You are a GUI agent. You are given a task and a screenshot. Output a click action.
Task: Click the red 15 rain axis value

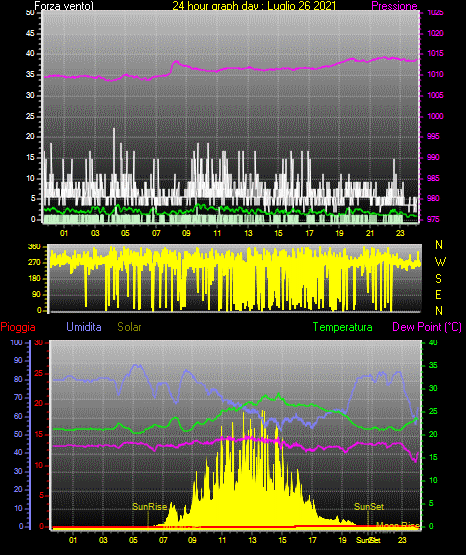coord(38,435)
